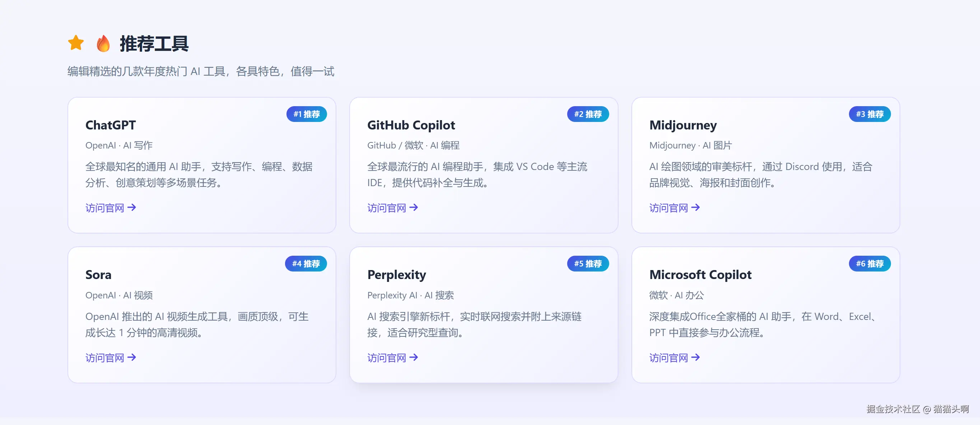This screenshot has width=980, height=425.
Task: Click the #1 推荐 badge on ChatGPT
Action: coord(307,114)
